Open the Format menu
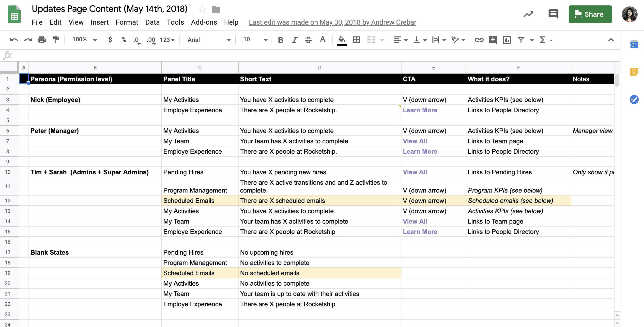The image size is (644, 327). pos(127,22)
